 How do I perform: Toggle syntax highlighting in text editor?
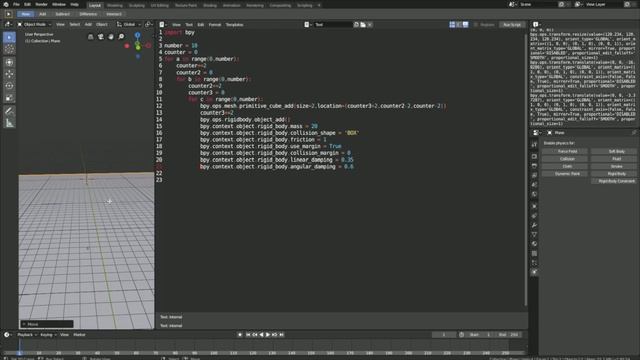[466, 24]
